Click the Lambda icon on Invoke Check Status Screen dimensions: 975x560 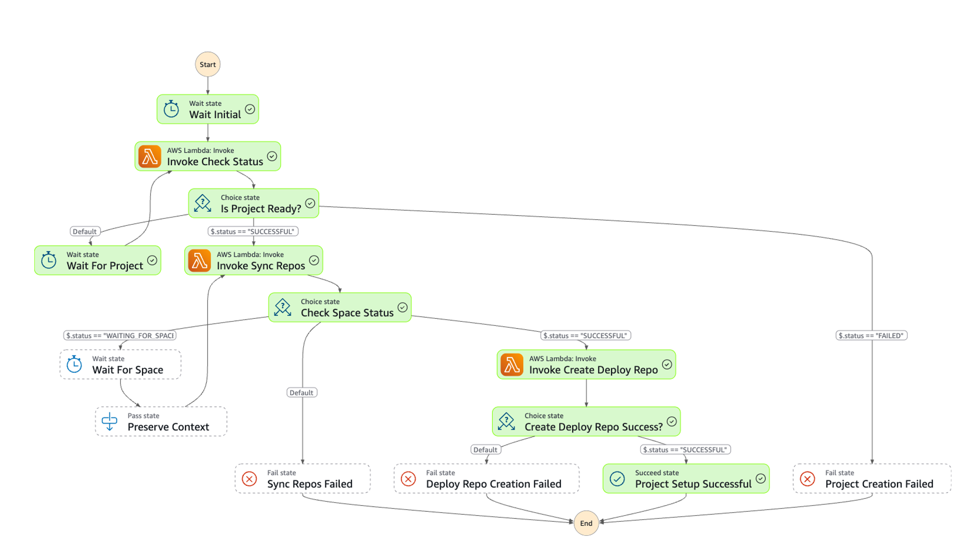pos(149,156)
